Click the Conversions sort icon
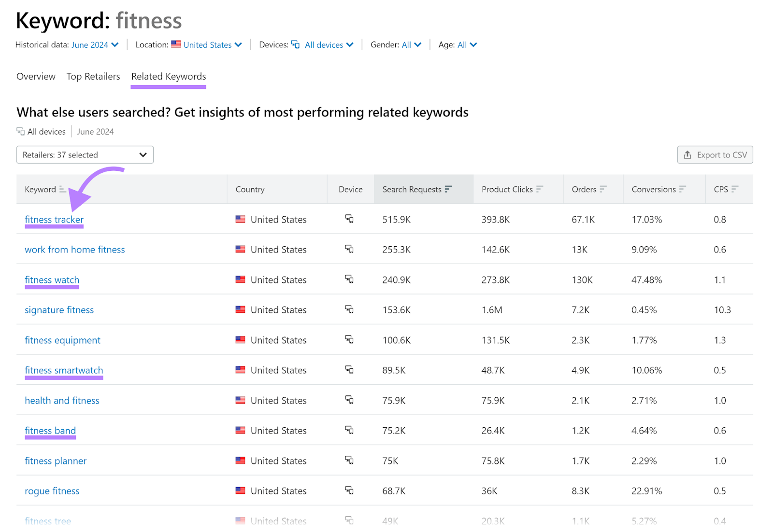The width and height of the screenshot is (773, 532). click(x=683, y=189)
